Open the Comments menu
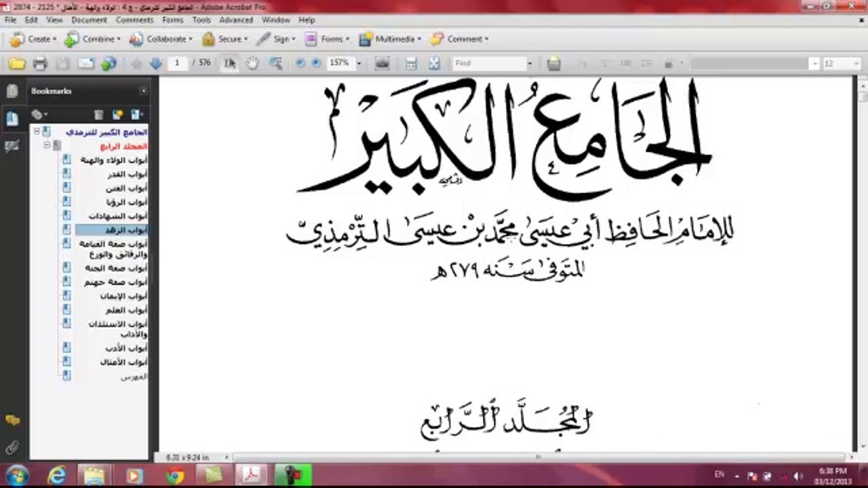This screenshot has width=868, height=488. pyautogui.click(x=135, y=20)
